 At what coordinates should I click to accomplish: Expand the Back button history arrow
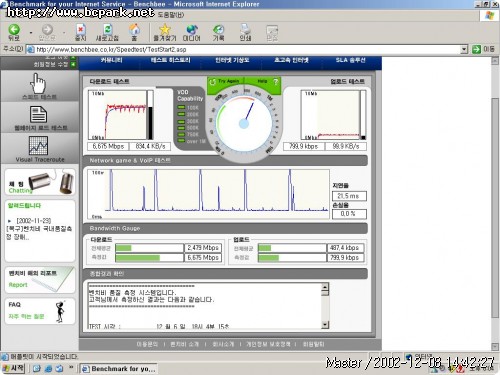[x=31, y=33]
